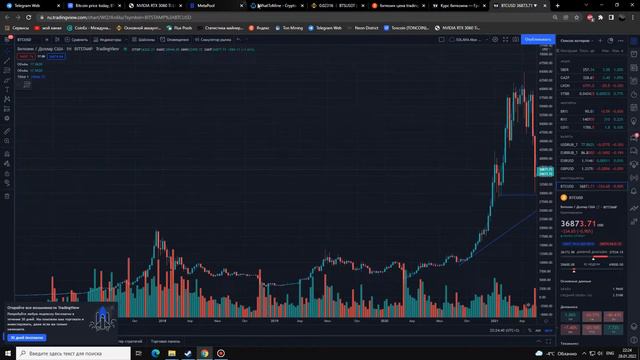Reload the page with browser refresh icon

pos(28,18)
